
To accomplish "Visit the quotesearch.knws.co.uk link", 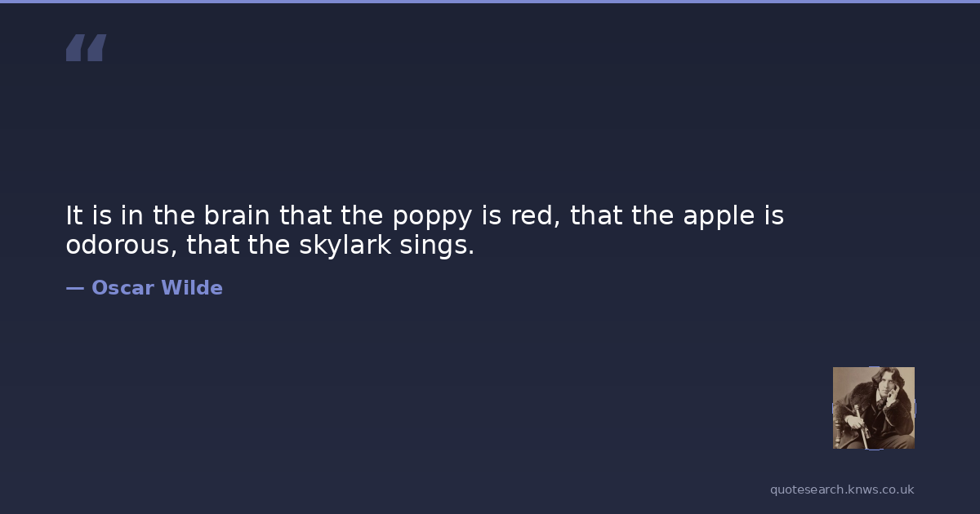I will (842, 490).
